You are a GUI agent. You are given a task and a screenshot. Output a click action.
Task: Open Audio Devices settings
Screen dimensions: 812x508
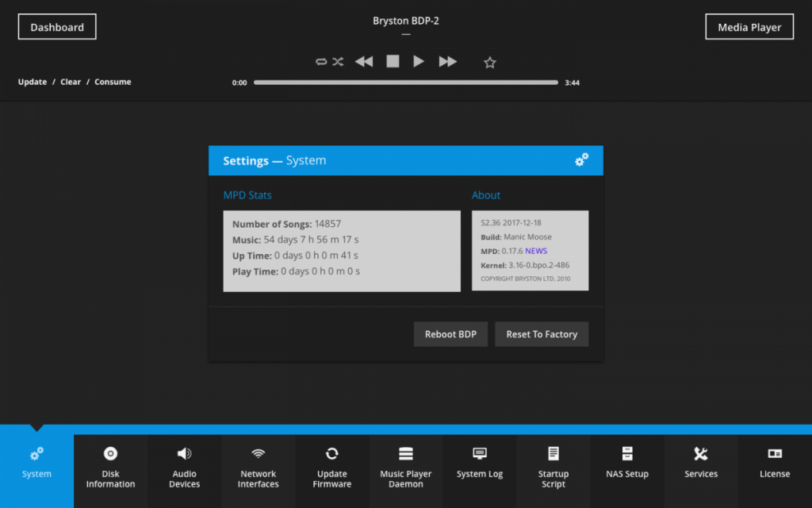tap(184, 471)
